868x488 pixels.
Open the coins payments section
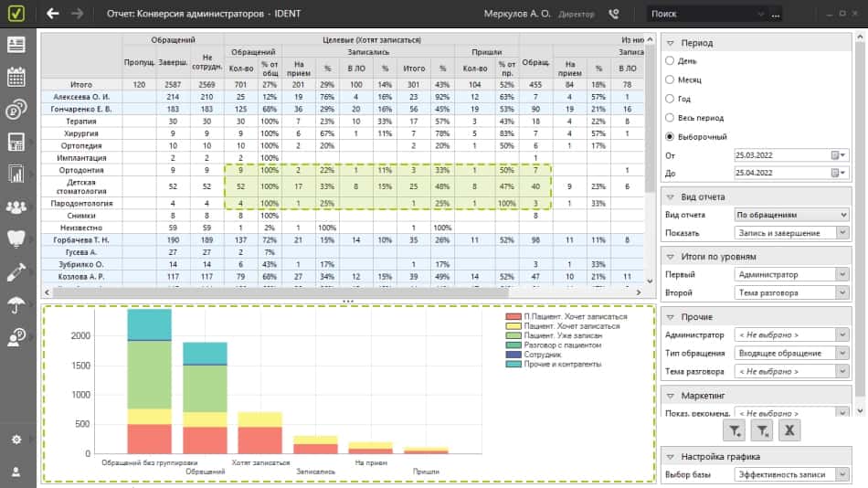click(x=16, y=110)
